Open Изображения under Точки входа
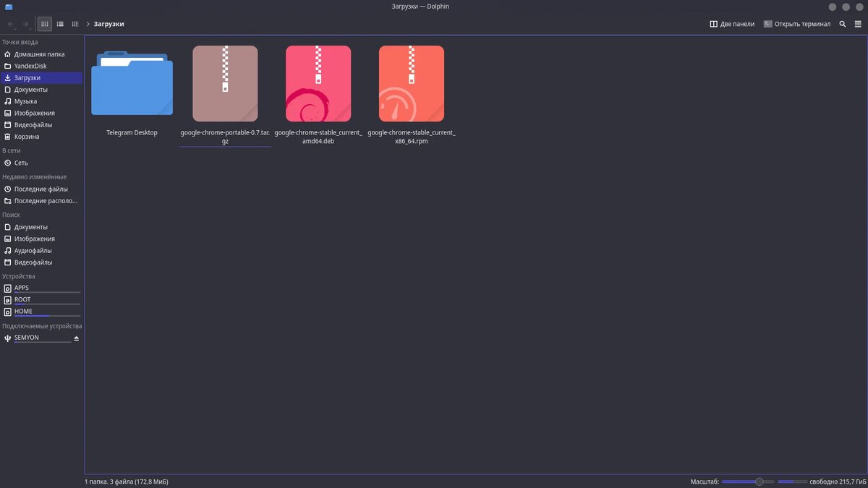 (x=42, y=113)
